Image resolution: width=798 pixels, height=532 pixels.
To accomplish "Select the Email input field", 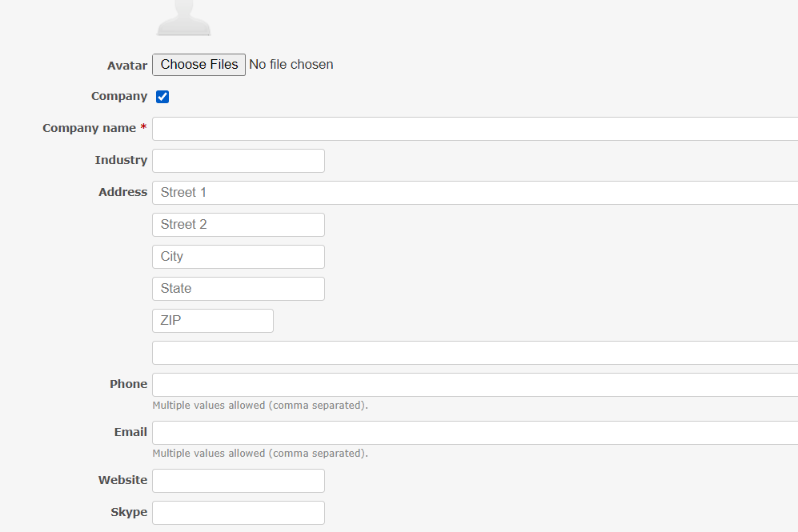I will coord(400,432).
